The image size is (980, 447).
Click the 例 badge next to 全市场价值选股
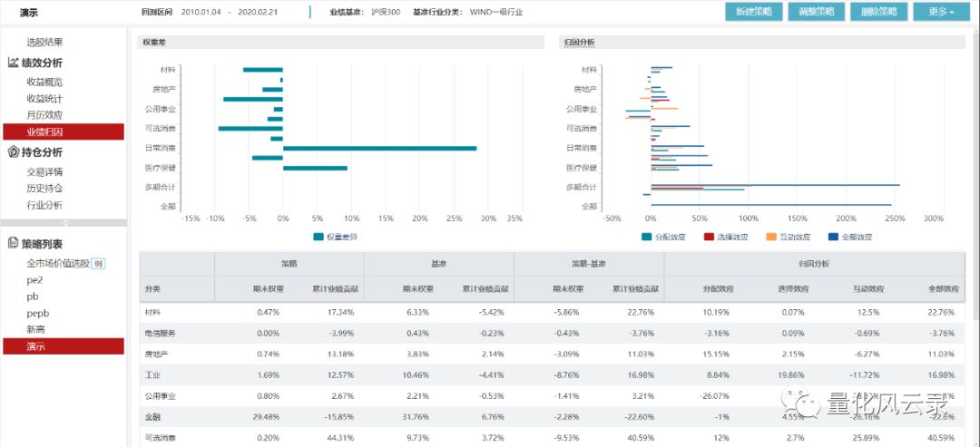coord(99,264)
